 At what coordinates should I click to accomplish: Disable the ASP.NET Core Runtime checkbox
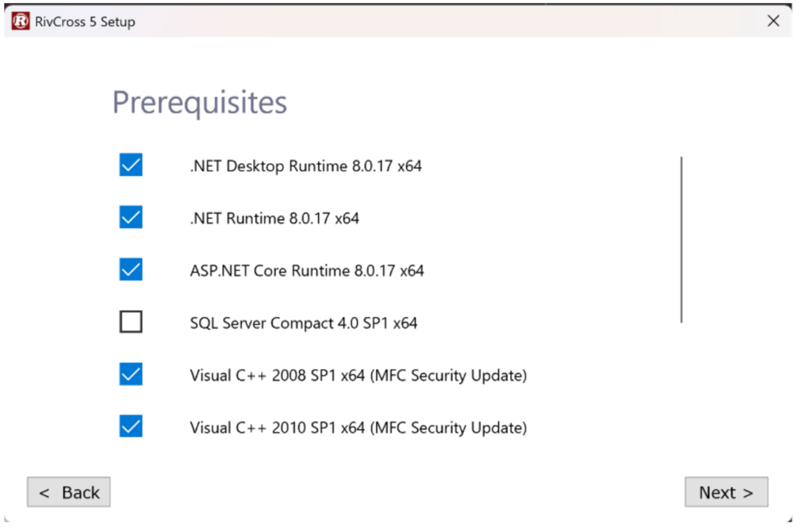[131, 270]
